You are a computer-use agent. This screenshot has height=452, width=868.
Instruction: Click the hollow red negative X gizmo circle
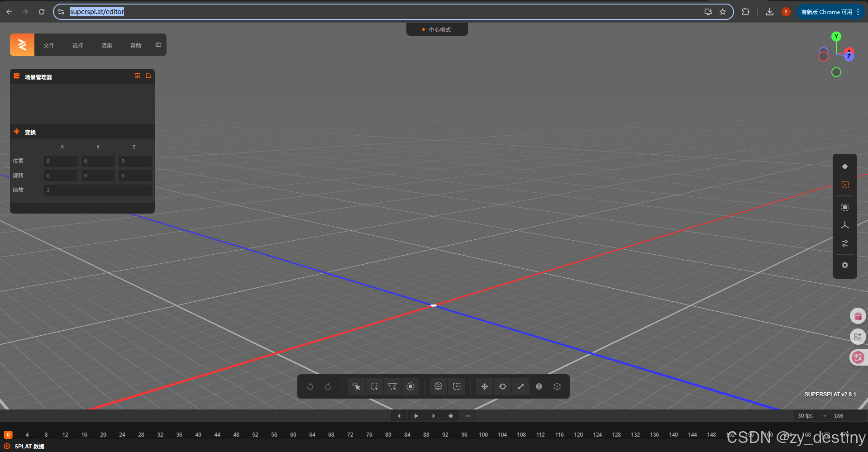click(824, 57)
